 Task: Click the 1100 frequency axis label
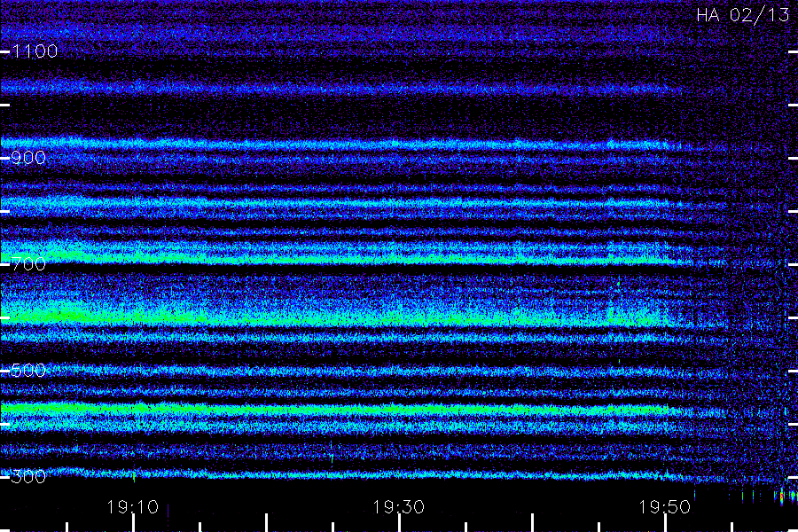[35, 51]
